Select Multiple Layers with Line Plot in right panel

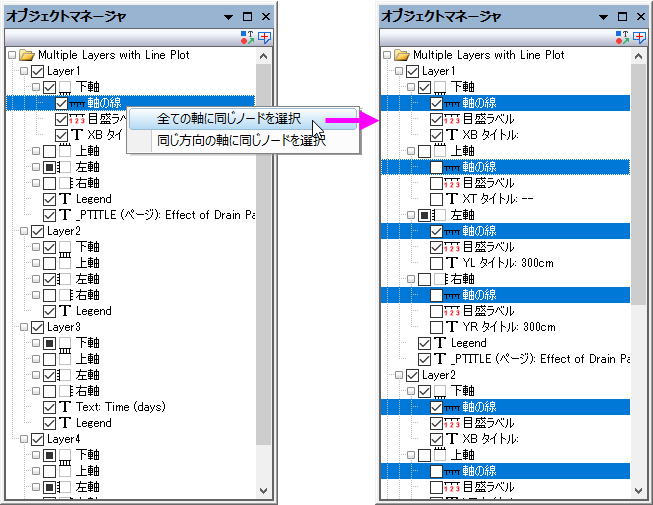(489, 55)
